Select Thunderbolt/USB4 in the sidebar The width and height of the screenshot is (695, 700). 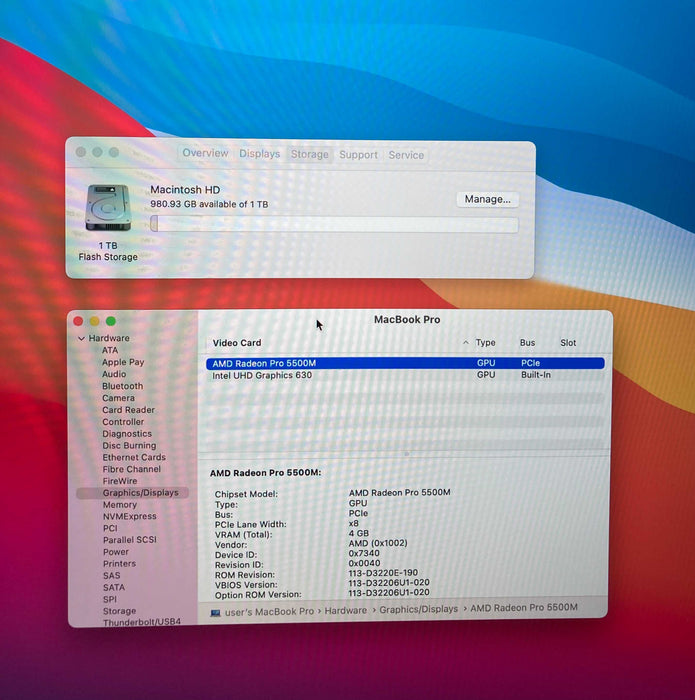(x=142, y=621)
